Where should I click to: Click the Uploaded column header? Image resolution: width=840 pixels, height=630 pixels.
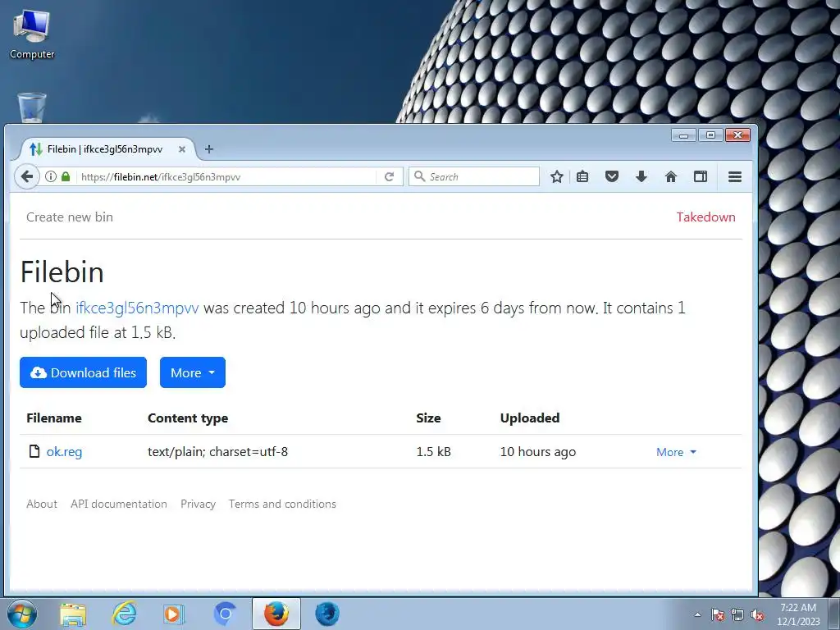coord(530,418)
